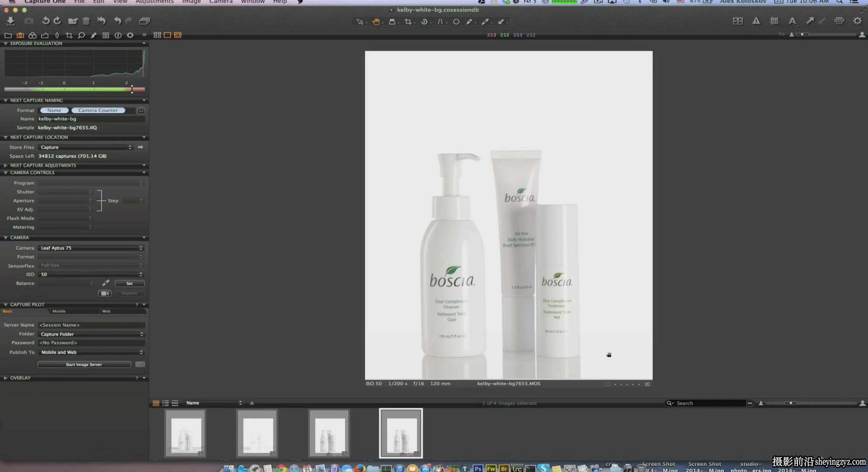This screenshot has width=868, height=472.
Task: Open the Batch gear tool tab
Action: (130, 35)
